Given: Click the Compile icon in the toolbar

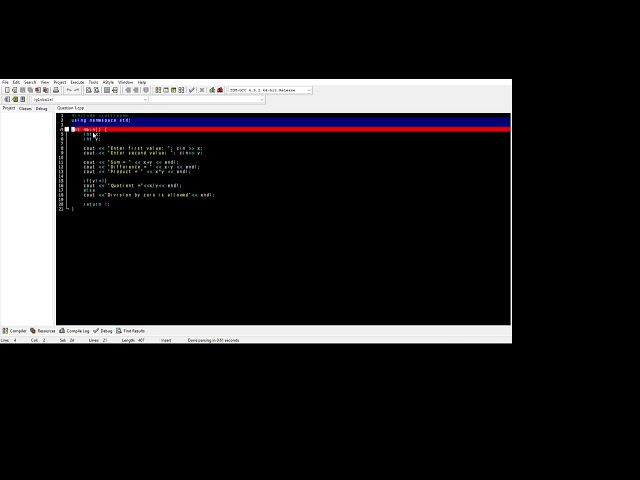Looking at the screenshot, I should (158, 90).
